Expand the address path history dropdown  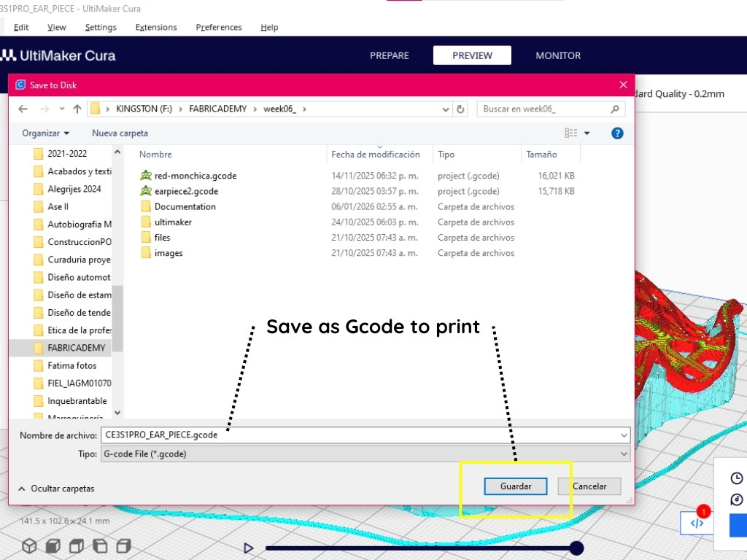[x=446, y=109]
